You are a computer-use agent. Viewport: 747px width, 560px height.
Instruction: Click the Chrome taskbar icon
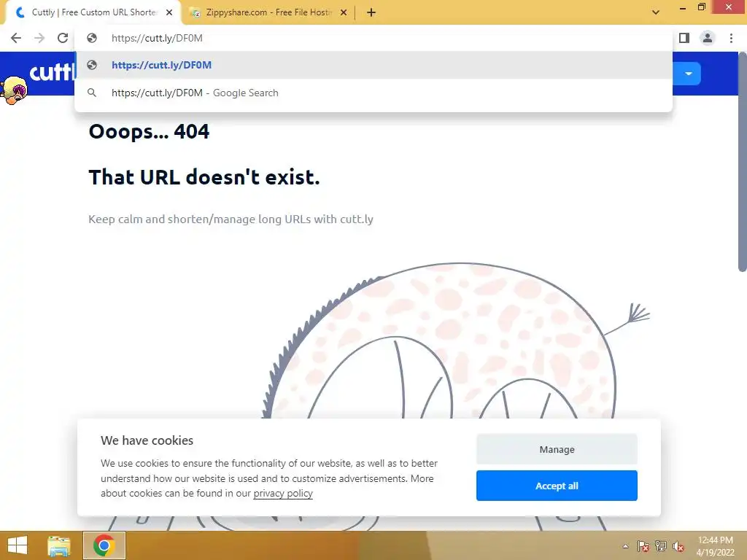104,545
